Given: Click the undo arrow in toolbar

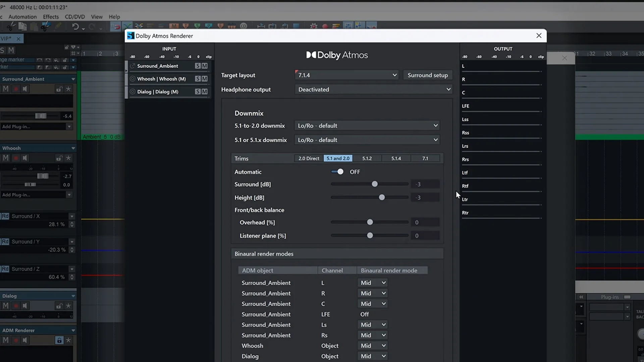Looking at the screenshot, I should [x=75, y=26].
